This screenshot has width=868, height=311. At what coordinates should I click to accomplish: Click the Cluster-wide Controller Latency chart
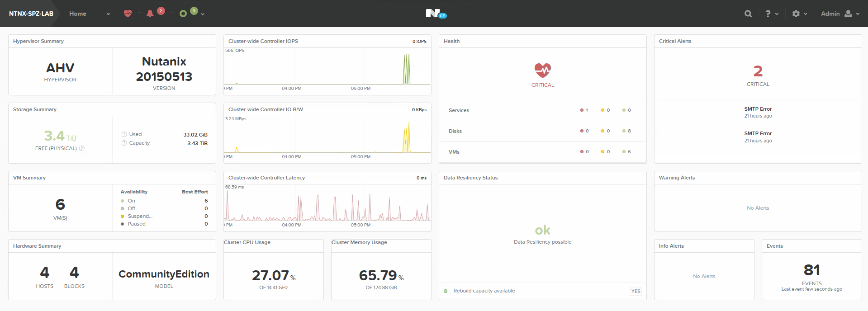point(327,206)
